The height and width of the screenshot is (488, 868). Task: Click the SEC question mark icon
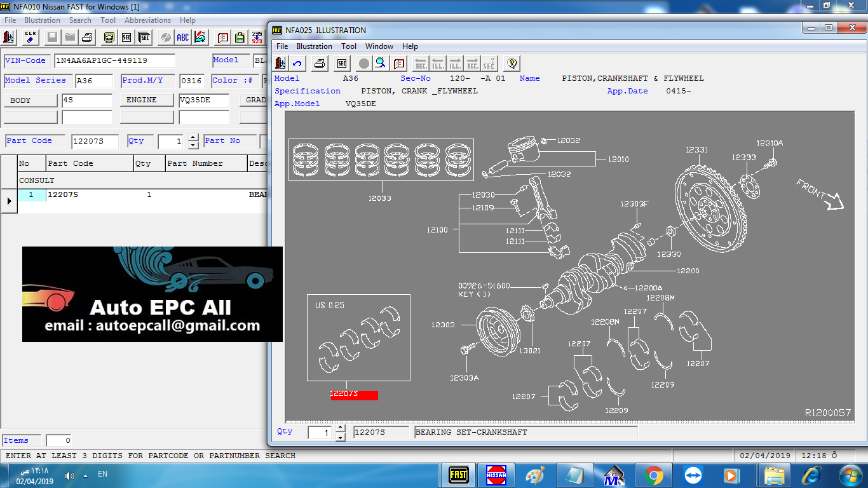click(489, 63)
